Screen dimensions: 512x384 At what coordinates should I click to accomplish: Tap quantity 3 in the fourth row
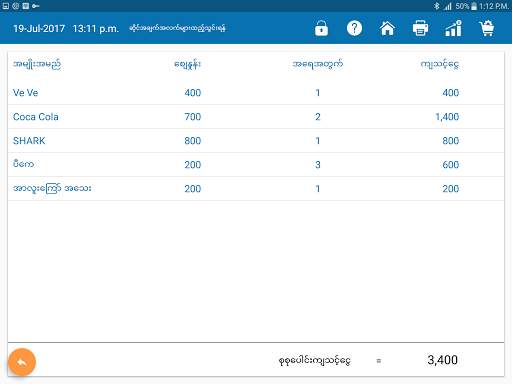tap(318, 165)
